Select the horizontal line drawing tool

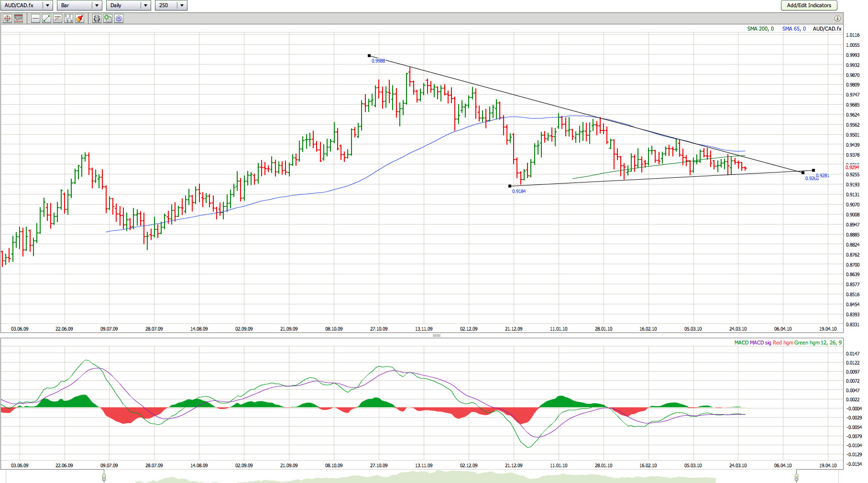pos(35,19)
